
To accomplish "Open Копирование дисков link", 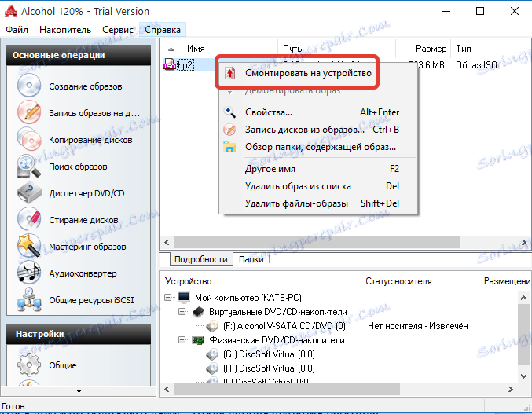I will pyautogui.click(x=90, y=140).
